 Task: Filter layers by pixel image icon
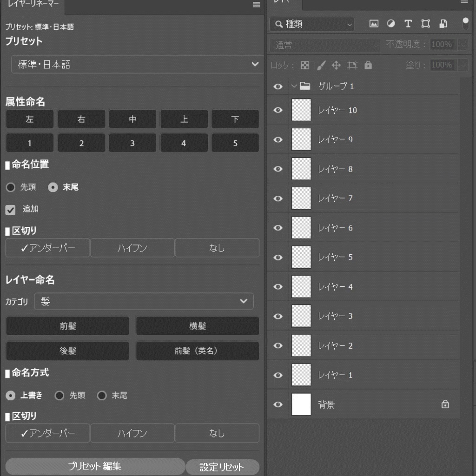374,24
